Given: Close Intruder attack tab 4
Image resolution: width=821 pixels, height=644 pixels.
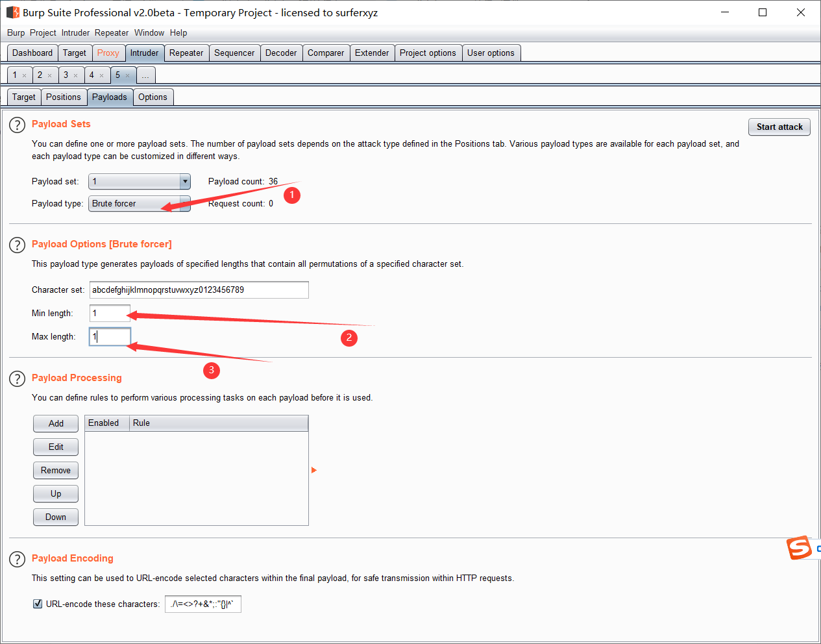Looking at the screenshot, I should pyautogui.click(x=101, y=76).
